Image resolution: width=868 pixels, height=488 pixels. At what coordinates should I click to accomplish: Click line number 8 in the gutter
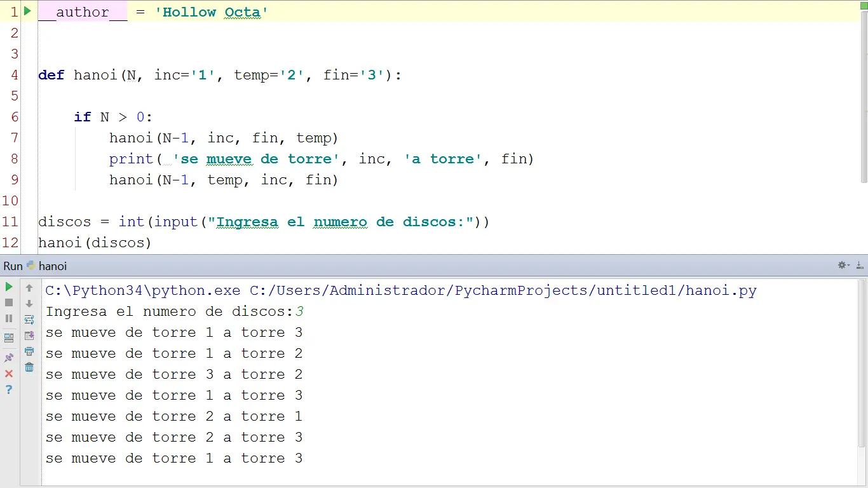click(x=14, y=159)
